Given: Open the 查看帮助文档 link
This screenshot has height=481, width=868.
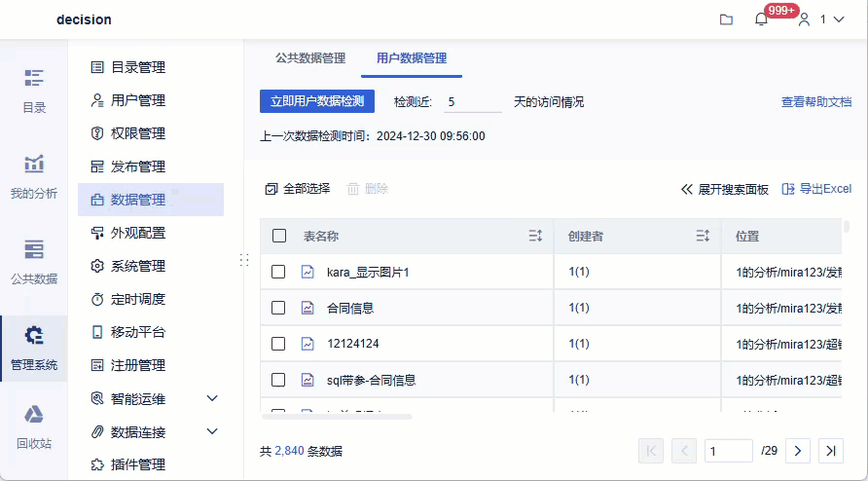Looking at the screenshot, I should 815,101.
